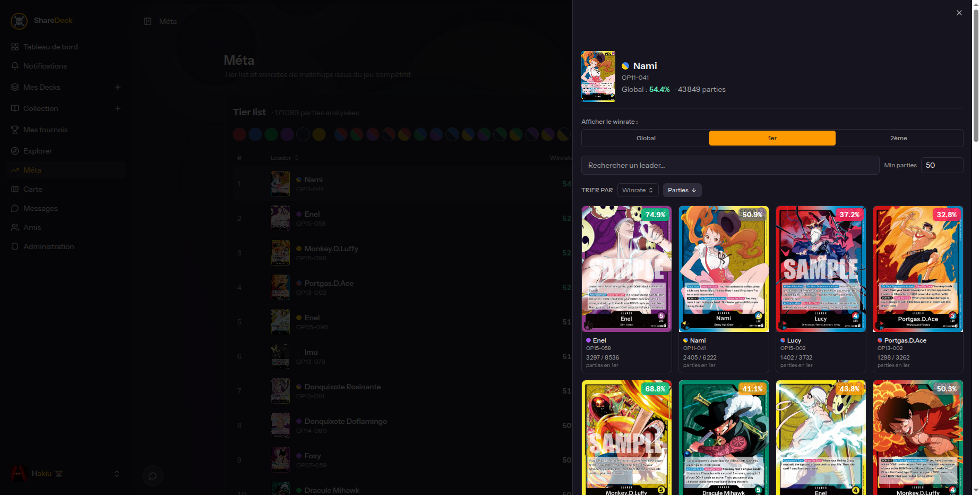Select the Enel OP15-058 tier list row

coord(402,218)
